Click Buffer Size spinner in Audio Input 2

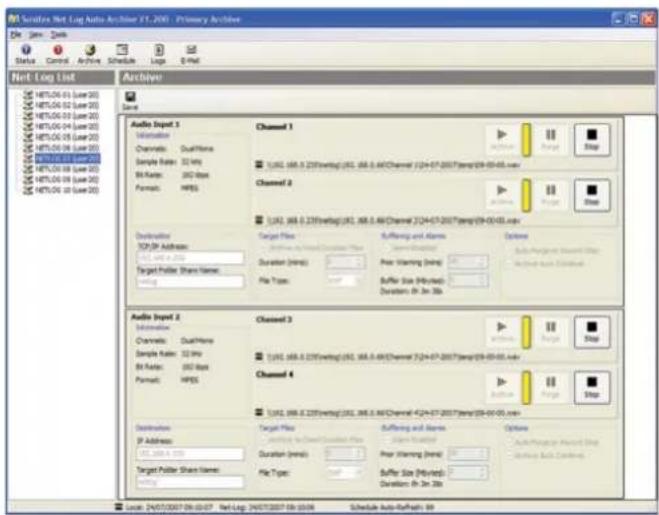click(468, 472)
